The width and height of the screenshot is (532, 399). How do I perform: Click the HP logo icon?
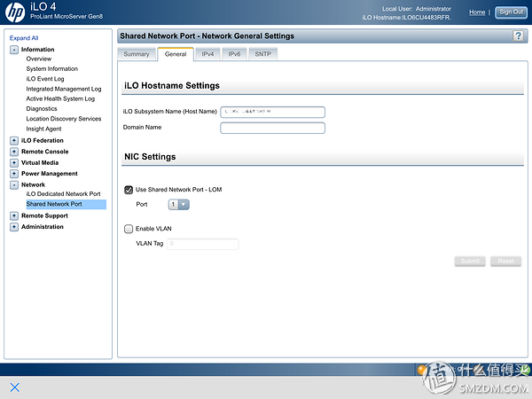click(15, 12)
